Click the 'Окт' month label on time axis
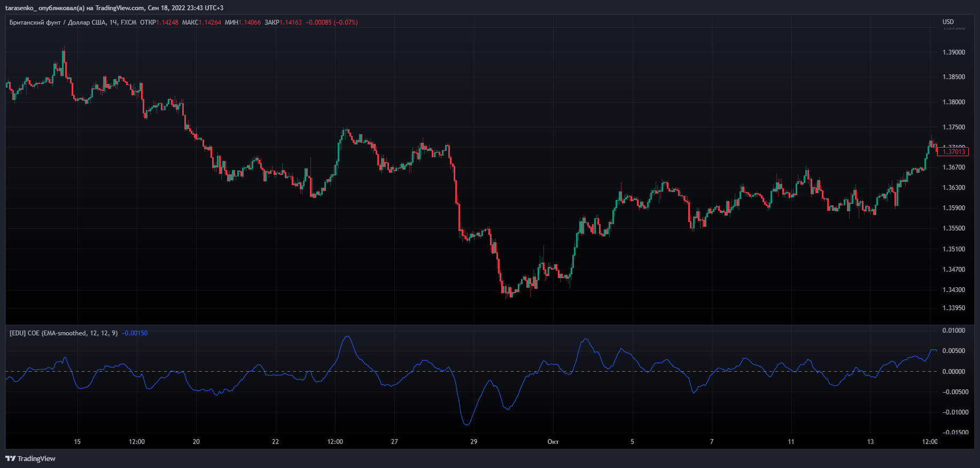The height and width of the screenshot is (468, 980). point(553,442)
